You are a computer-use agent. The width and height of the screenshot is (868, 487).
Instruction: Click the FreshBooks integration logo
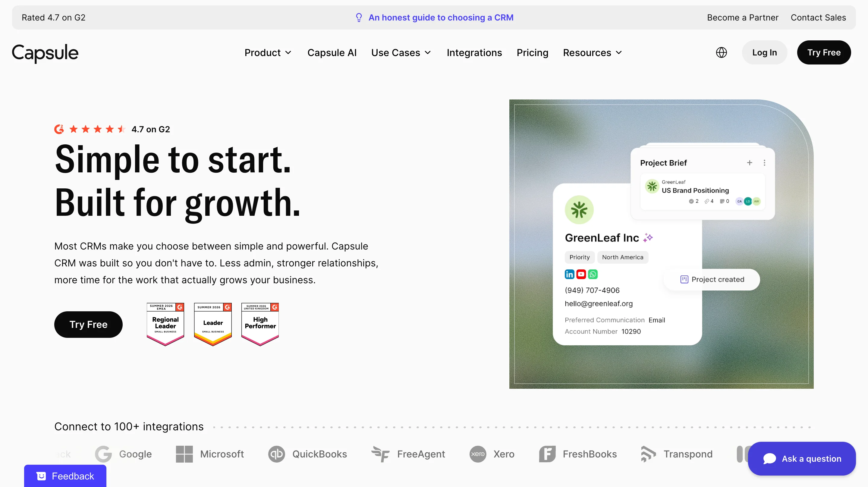578,454
